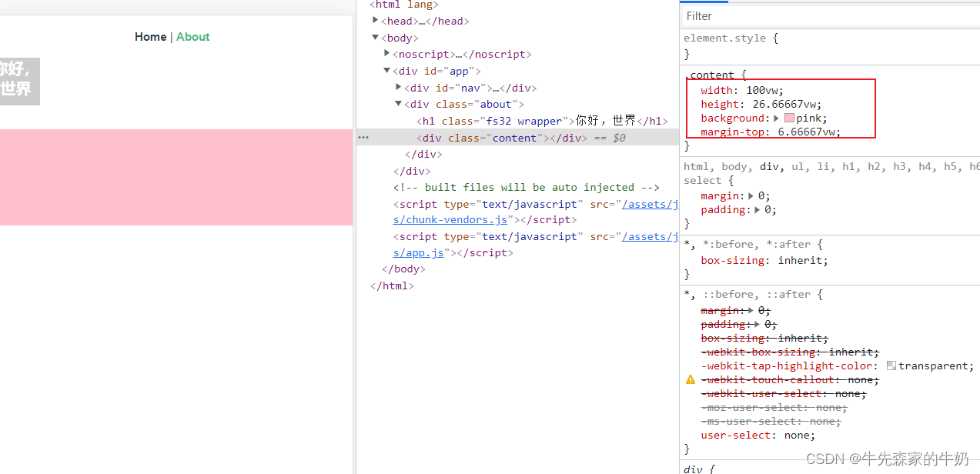Expand the noscript element node

pos(387,54)
